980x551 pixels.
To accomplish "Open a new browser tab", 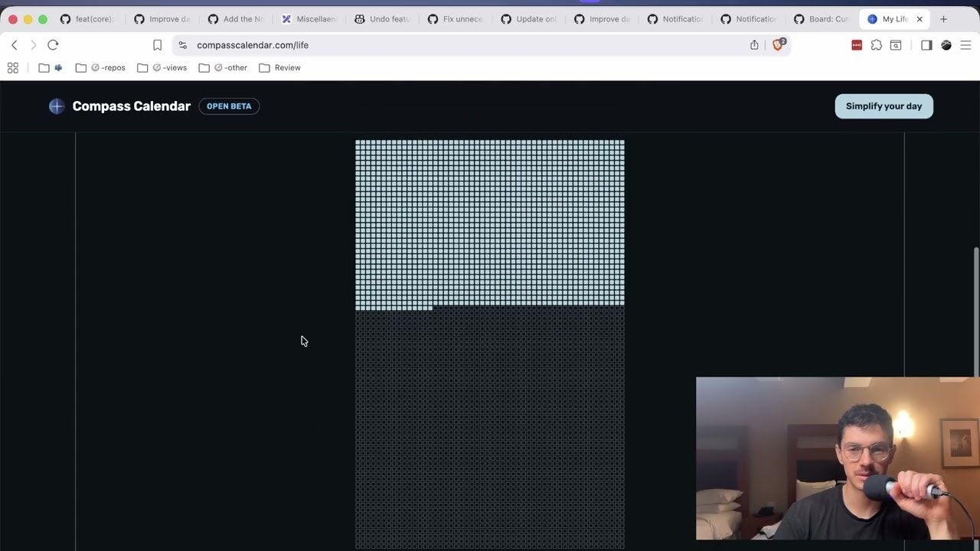I will pos(943,19).
